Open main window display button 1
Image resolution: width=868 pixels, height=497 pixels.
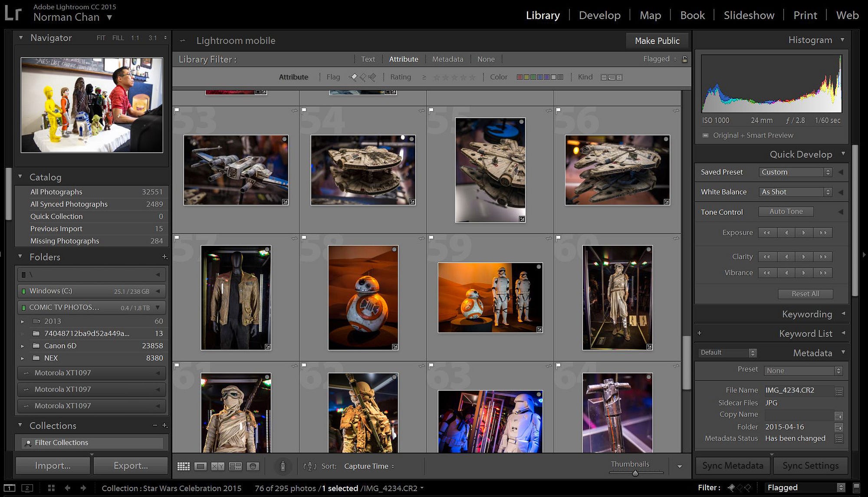click(10, 488)
